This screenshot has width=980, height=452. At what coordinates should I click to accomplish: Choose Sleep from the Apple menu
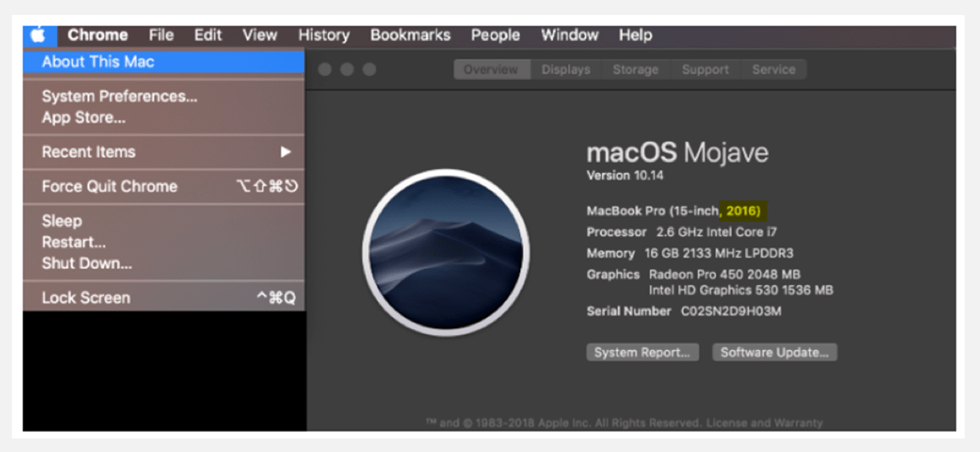(164, 221)
